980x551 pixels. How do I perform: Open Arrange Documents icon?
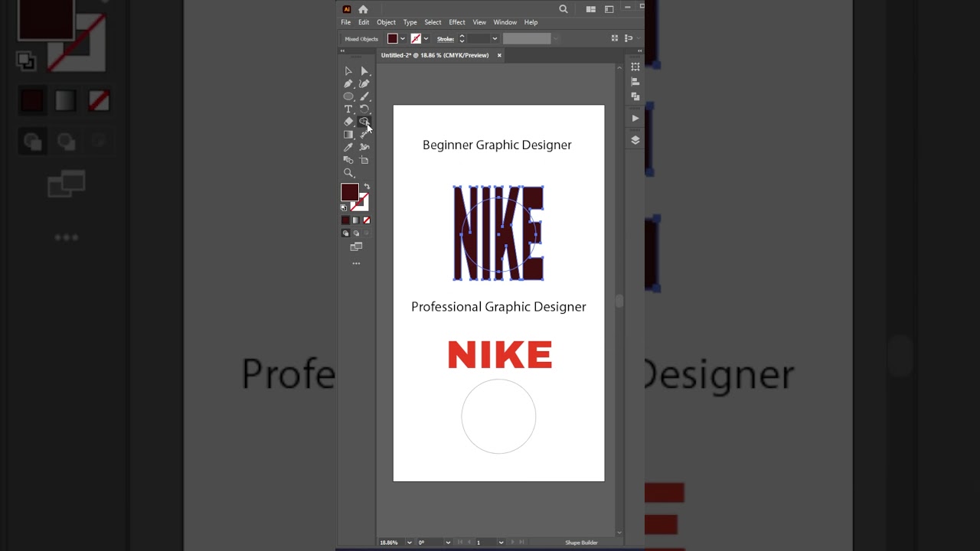[591, 9]
